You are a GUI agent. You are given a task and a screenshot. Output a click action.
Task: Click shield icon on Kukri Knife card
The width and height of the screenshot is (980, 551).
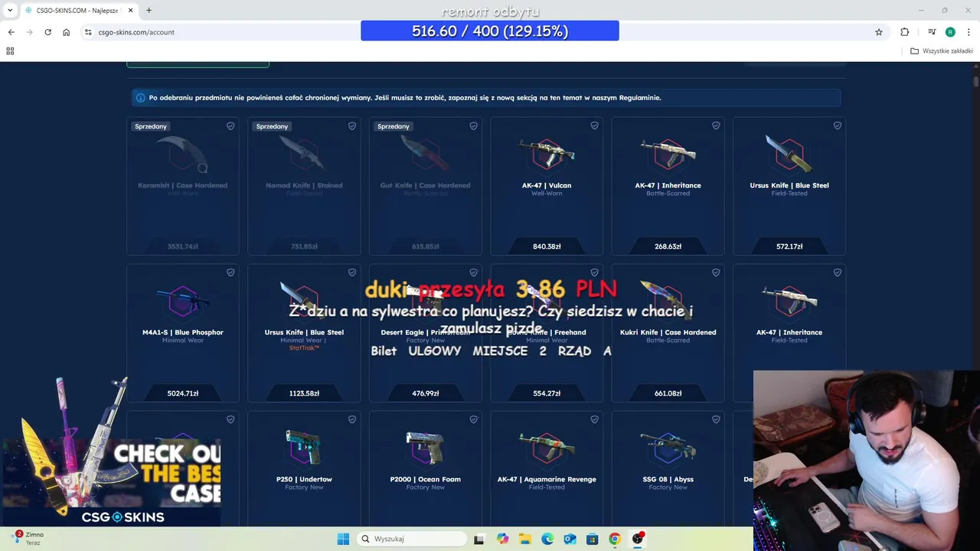pos(716,272)
